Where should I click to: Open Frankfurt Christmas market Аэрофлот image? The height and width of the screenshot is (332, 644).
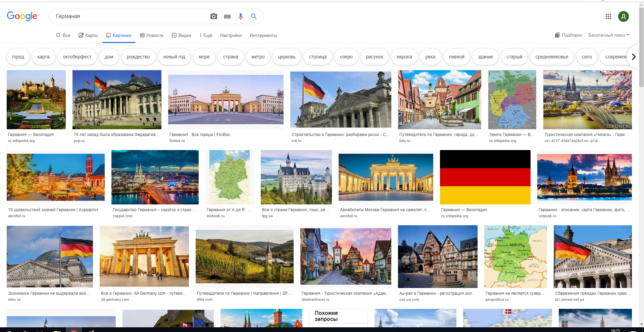tap(56, 177)
